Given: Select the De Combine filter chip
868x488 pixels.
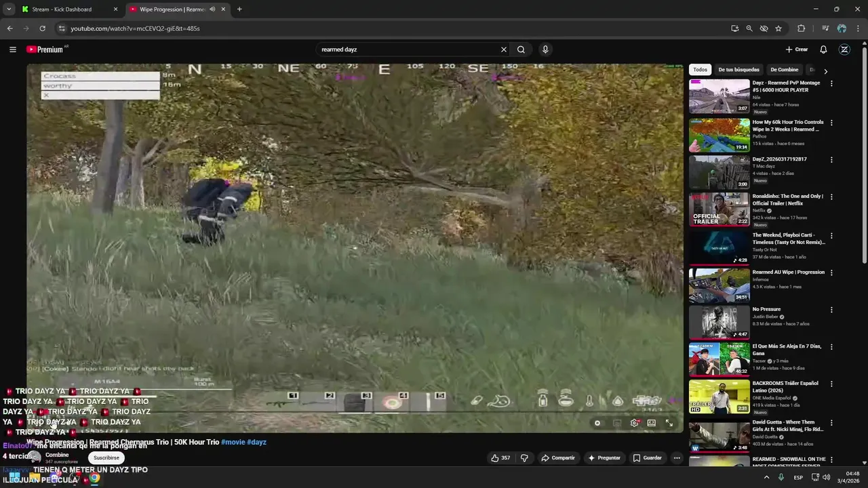Looking at the screenshot, I should pyautogui.click(x=785, y=70).
